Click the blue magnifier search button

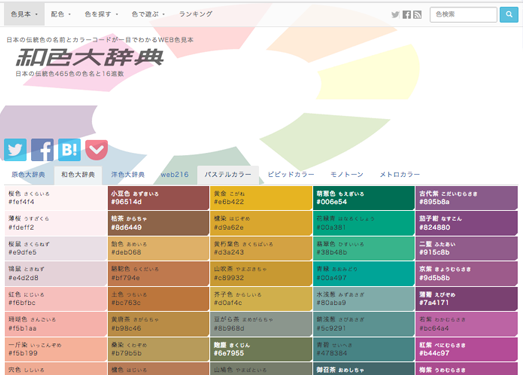point(509,14)
